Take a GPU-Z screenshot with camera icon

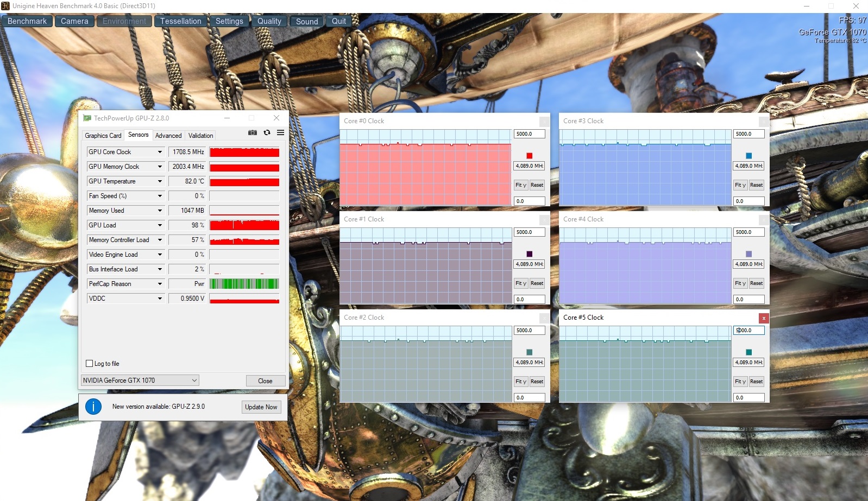coord(253,132)
